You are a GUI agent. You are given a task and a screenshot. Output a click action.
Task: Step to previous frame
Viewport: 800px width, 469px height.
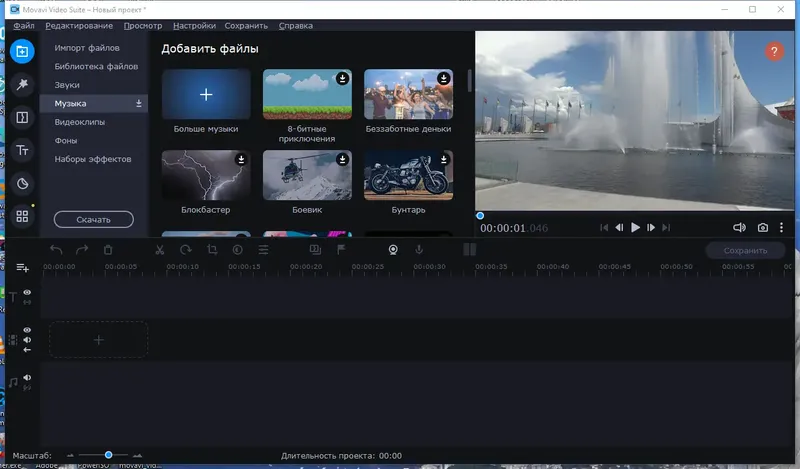coord(619,228)
